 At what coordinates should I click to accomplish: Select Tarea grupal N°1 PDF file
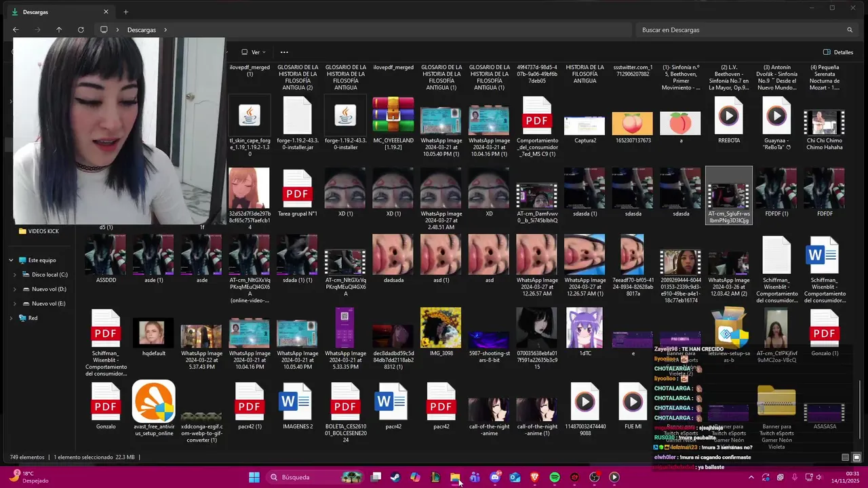pos(298,192)
